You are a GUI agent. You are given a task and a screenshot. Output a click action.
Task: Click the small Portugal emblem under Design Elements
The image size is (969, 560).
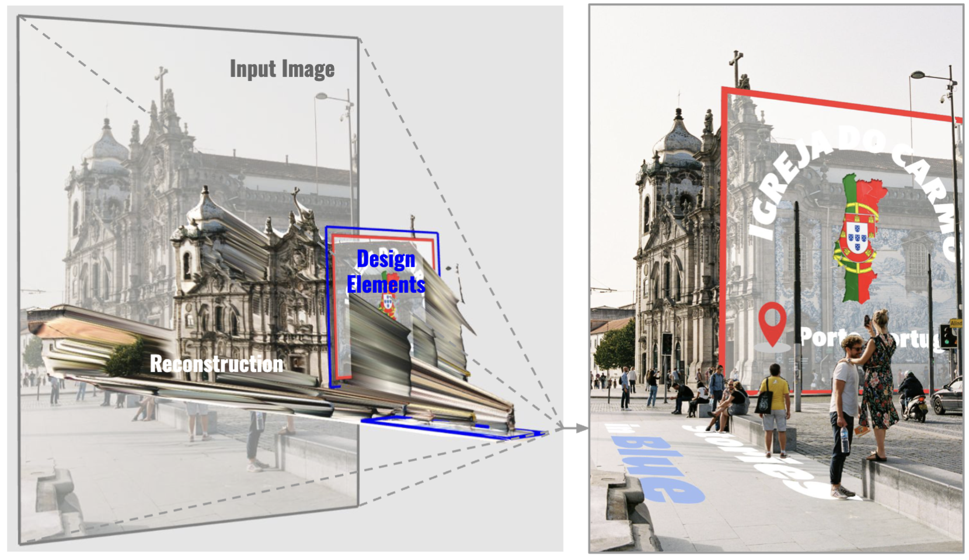pos(387,303)
